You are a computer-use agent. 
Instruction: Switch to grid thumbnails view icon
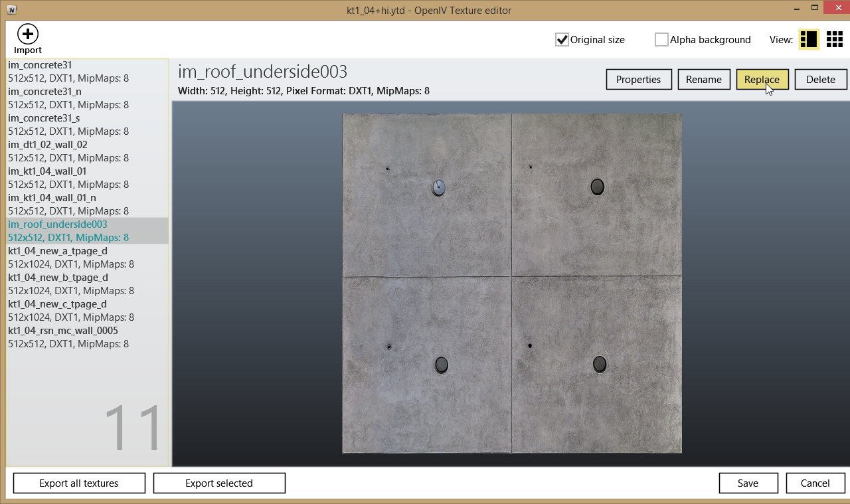[834, 40]
